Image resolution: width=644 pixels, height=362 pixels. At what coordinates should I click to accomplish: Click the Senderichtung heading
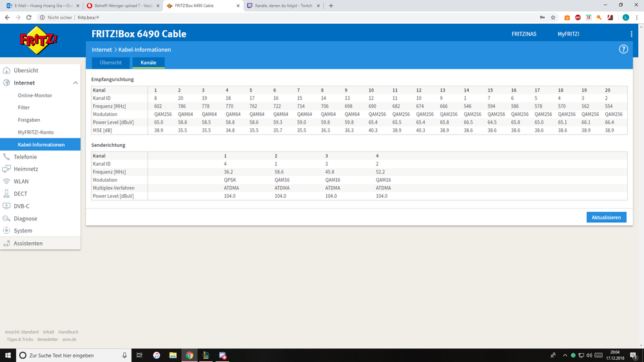tap(108, 145)
